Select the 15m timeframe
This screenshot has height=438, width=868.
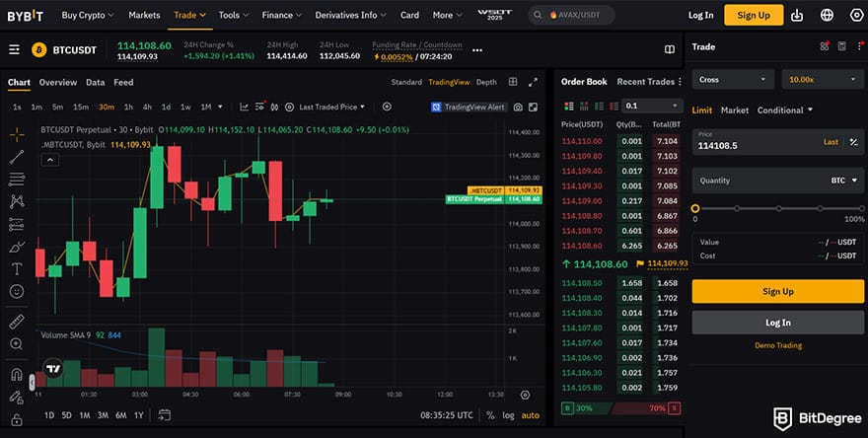tap(81, 107)
